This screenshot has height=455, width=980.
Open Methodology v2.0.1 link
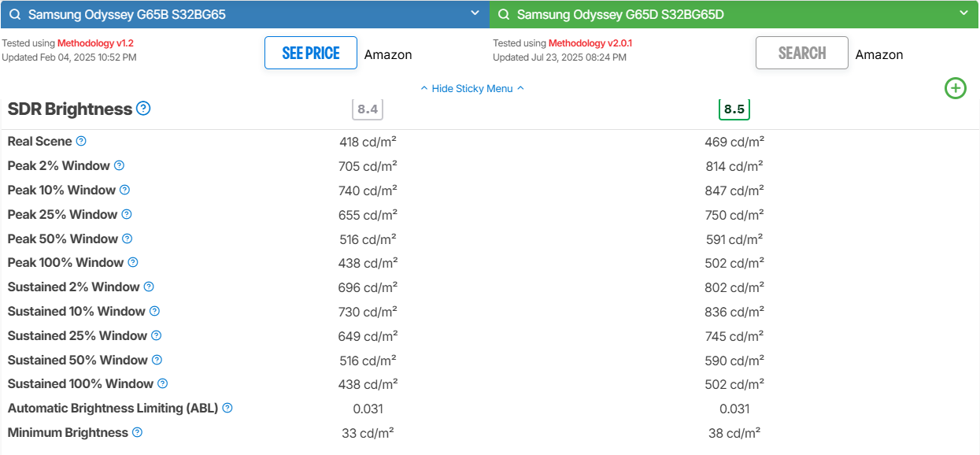pyautogui.click(x=590, y=43)
